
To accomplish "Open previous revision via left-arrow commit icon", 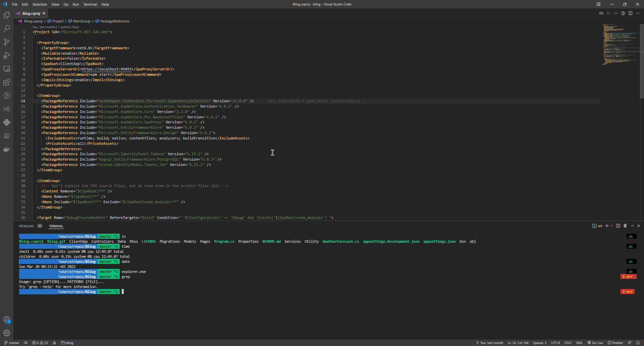I will pos(601,13).
